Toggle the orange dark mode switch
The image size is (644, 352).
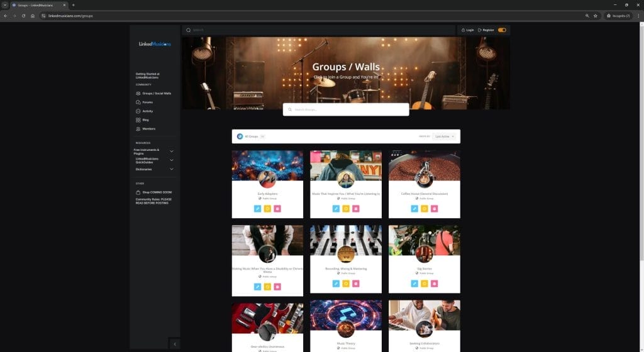click(502, 30)
